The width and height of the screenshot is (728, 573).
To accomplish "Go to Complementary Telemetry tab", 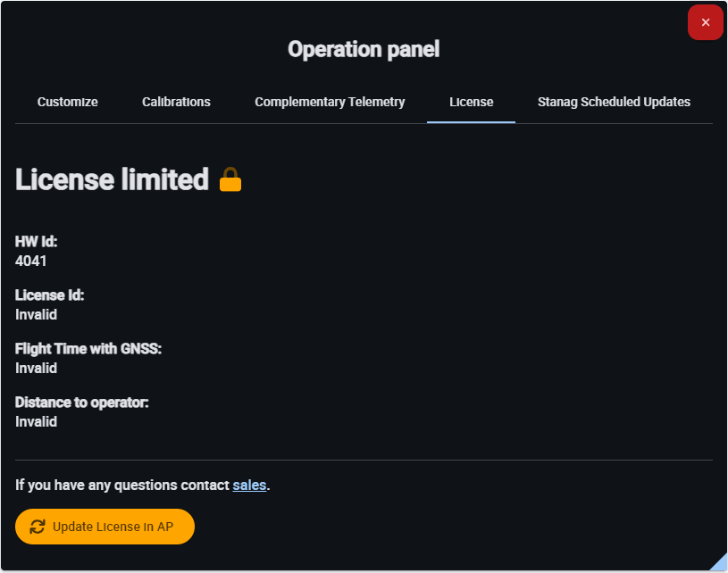I will point(330,102).
